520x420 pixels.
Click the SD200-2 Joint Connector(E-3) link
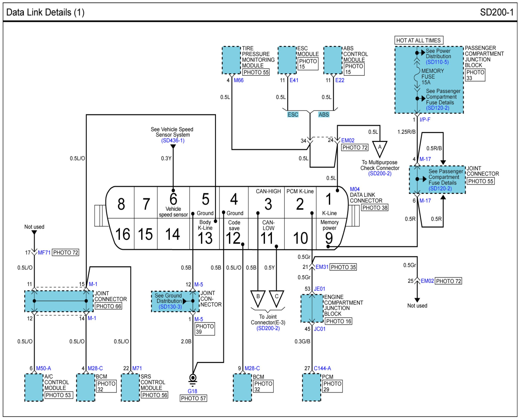tap(268, 328)
